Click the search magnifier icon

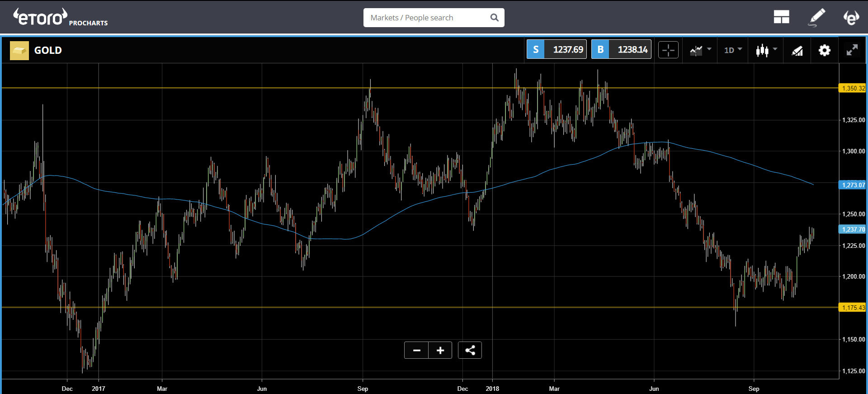[x=495, y=18]
